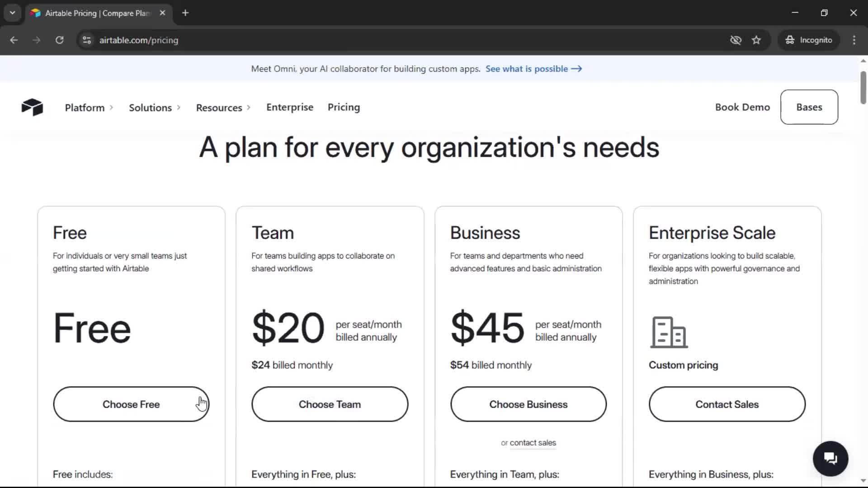Click the page headline about organization's needs

click(x=429, y=148)
